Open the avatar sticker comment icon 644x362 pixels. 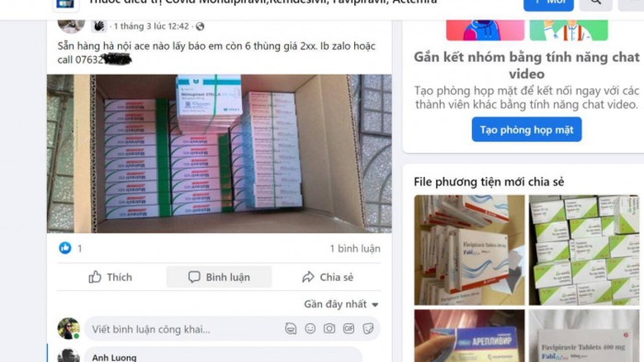click(291, 328)
